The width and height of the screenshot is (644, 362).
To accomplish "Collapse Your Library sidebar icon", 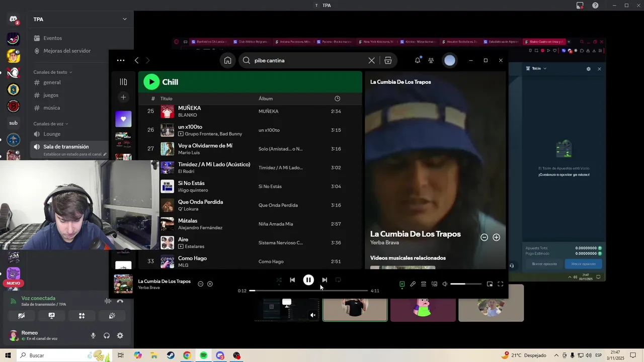I will (x=123, y=82).
